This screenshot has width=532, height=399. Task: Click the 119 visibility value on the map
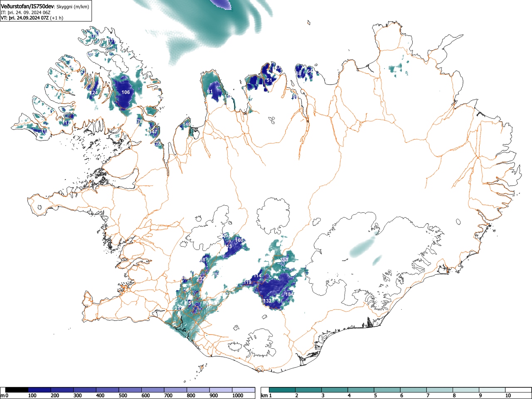click(248, 283)
